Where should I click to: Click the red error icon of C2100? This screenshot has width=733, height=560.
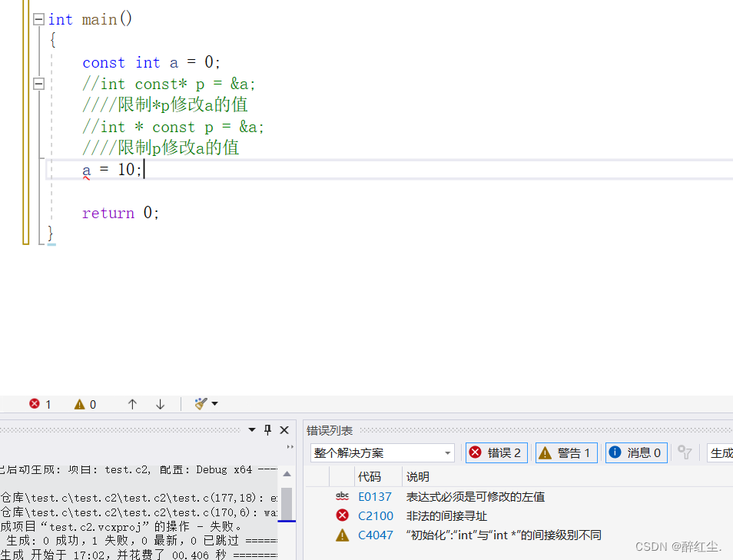pyautogui.click(x=342, y=515)
